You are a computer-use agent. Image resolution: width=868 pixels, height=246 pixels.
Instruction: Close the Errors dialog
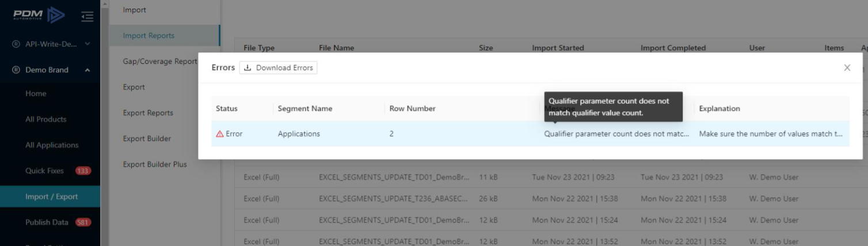click(x=847, y=68)
